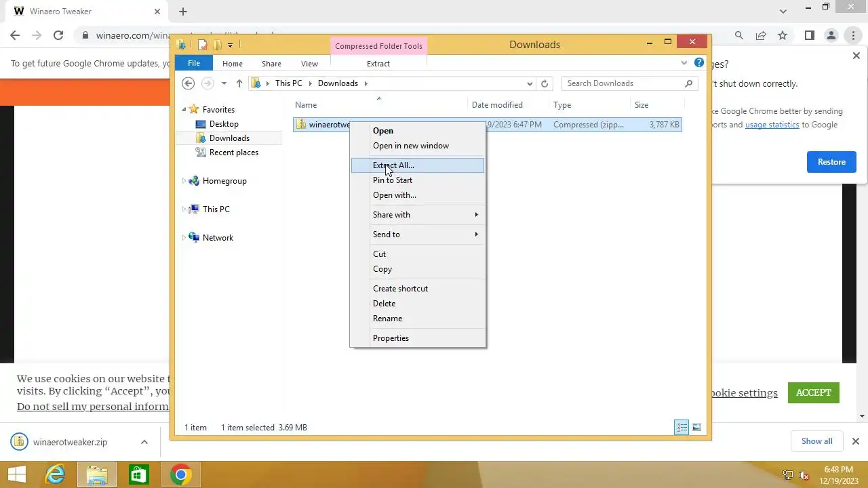
Task: Open a new Chrome tab
Action: point(183,12)
